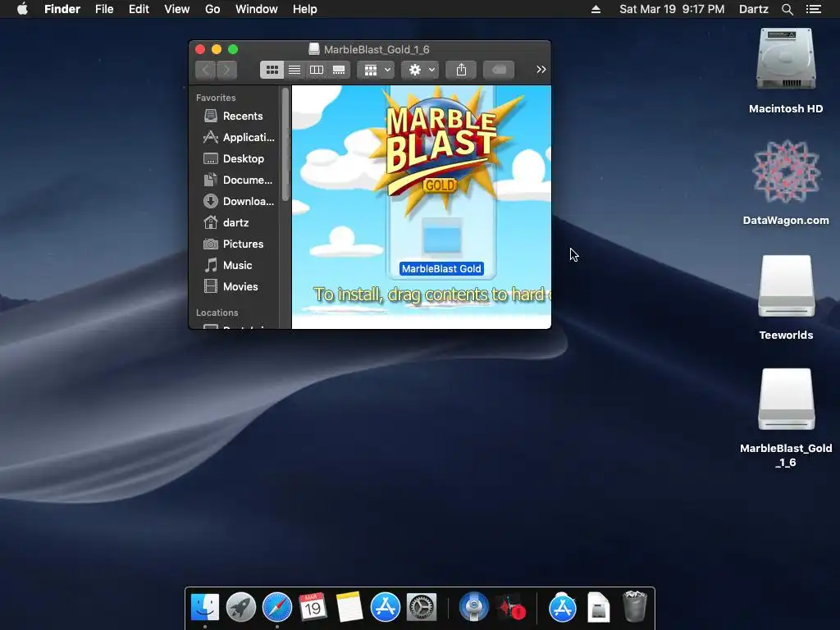This screenshot has height=630, width=840.
Task: Click Finder in the Dock
Action: (x=205, y=608)
